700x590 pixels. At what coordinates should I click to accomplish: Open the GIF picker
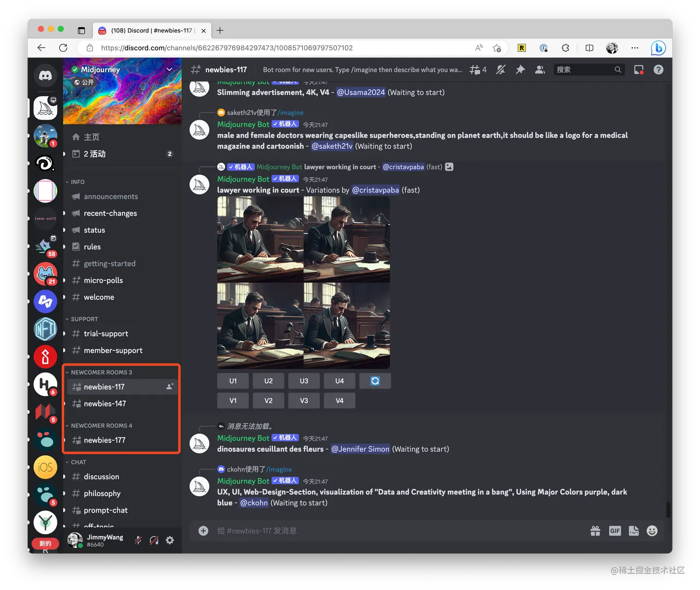click(x=615, y=531)
